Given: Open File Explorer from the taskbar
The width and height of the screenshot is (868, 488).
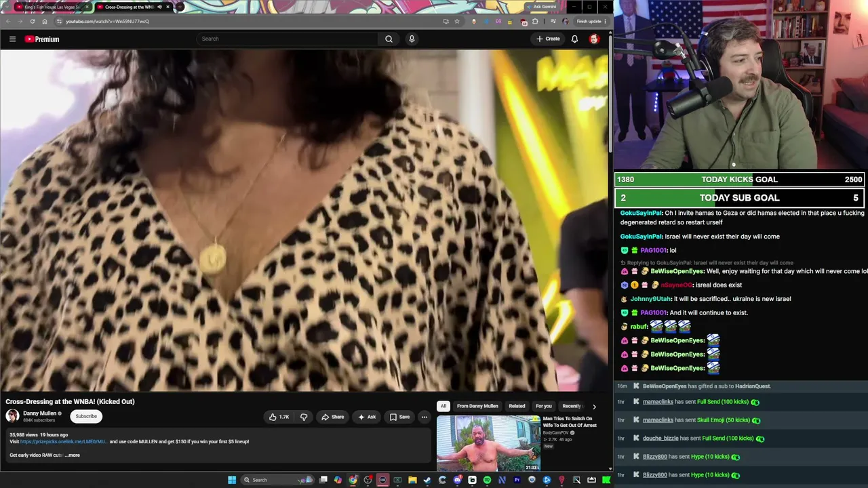Looking at the screenshot, I should click(x=412, y=480).
